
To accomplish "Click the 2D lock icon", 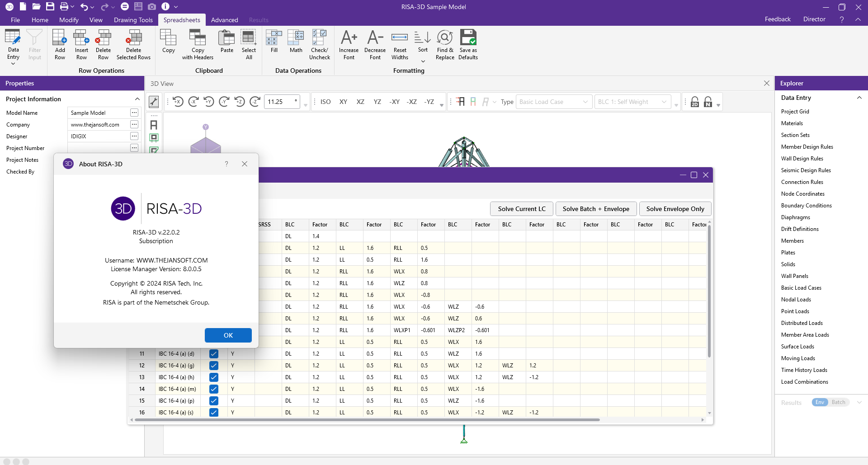I will tap(695, 102).
